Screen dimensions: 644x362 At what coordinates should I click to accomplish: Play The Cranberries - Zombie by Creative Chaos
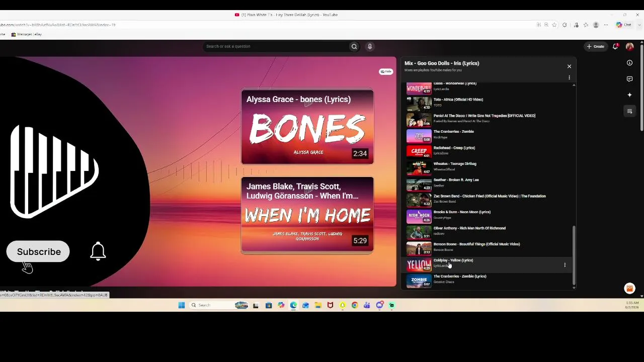tap(488, 280)
